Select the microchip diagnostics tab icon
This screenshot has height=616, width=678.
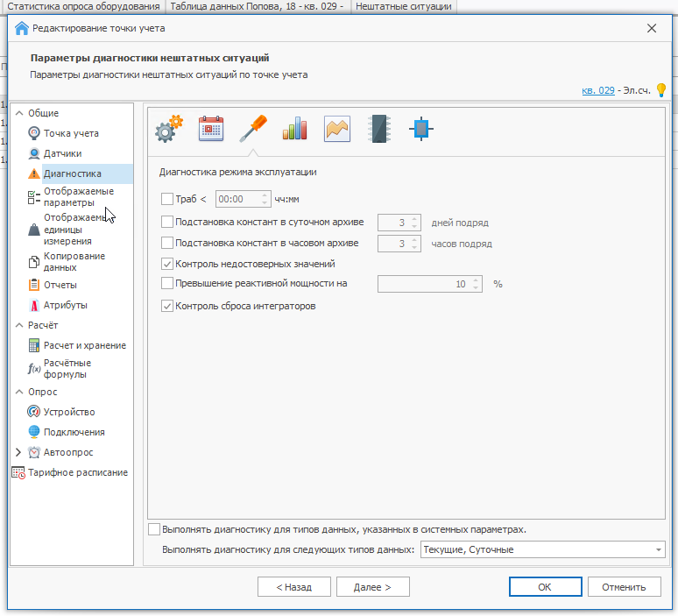[379, 129]
